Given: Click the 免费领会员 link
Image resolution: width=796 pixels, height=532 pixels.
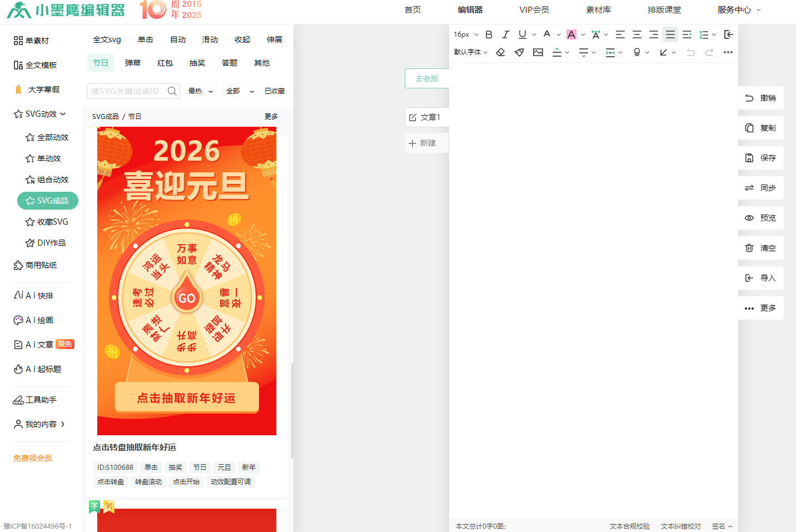Looking at the screenshot, I should (x=33, y=458).
